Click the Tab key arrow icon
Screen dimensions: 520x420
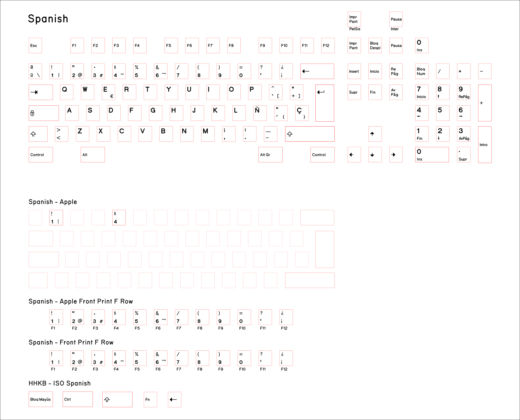click(x=34, y=92)
